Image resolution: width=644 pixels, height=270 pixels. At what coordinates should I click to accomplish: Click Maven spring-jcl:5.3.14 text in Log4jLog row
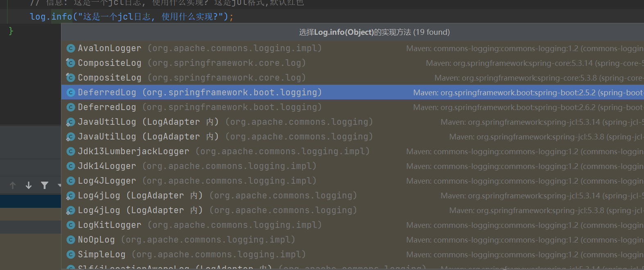point(542,196)
